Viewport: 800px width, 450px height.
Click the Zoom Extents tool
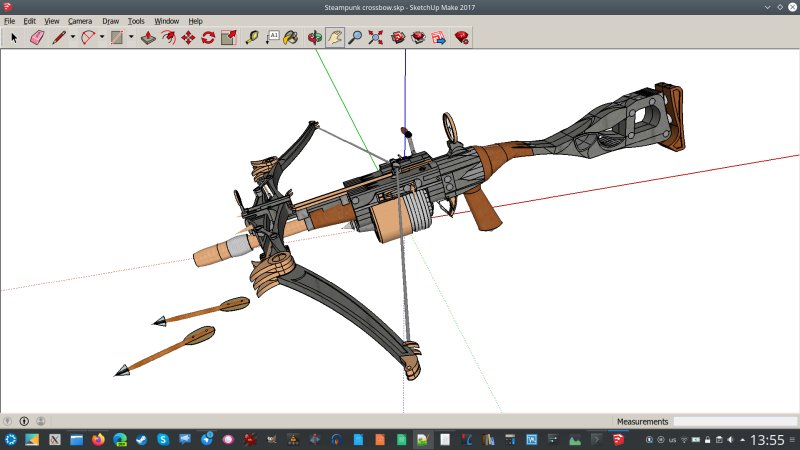tap(376, 38)
